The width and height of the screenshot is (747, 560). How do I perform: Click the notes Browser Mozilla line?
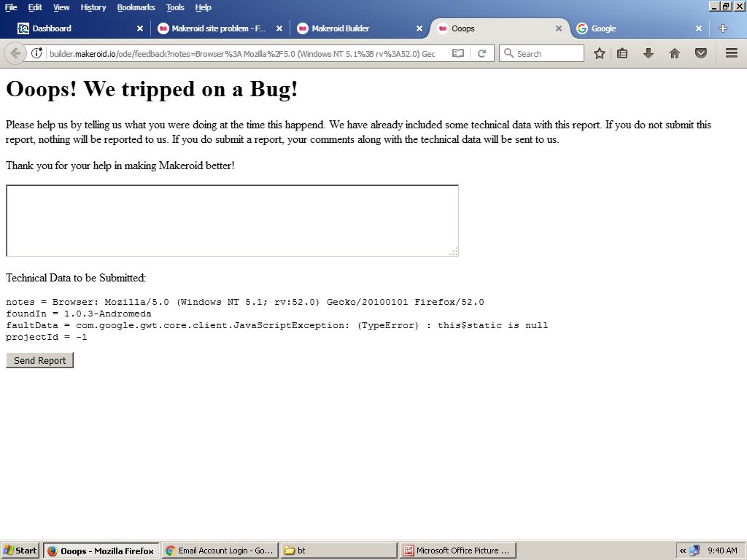click(x=245, y=303)
